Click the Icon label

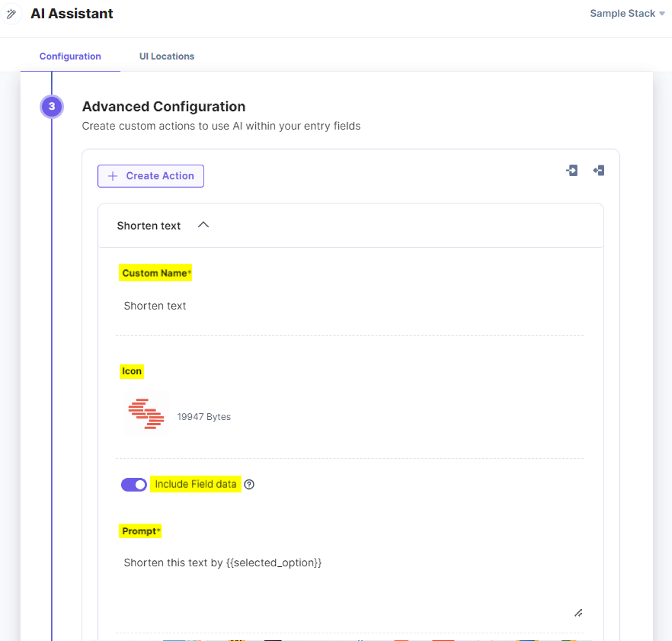132,371
